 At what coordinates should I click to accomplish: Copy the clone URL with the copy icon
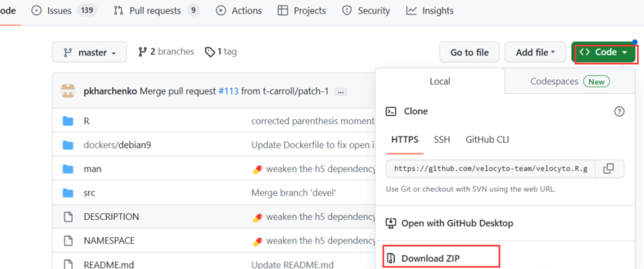pos(609,169)
